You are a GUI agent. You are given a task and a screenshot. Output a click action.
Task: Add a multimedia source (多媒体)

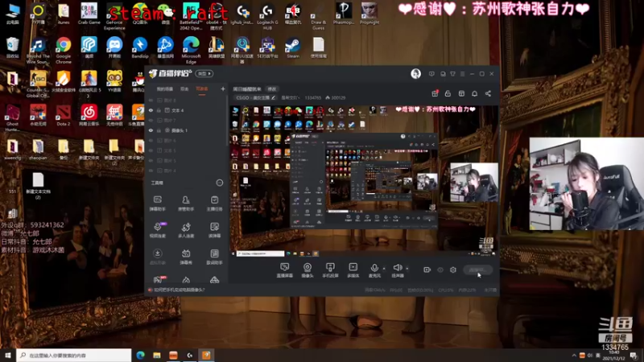353,270
